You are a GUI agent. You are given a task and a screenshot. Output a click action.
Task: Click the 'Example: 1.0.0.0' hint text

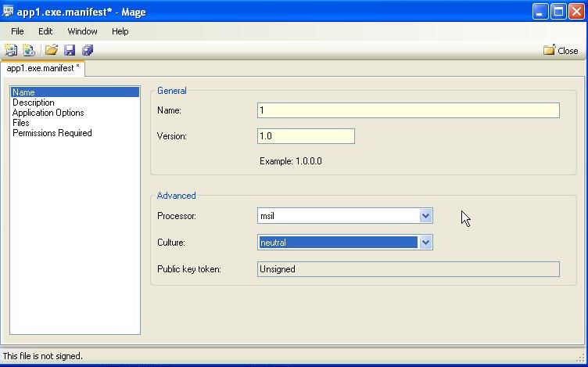click(291, 161)
